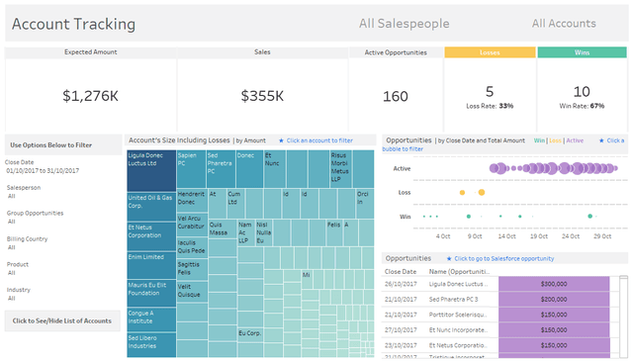633x364 pixels.
Task: Click the star icon beside 'Click an account to filter'
Action: coord(281,140)
